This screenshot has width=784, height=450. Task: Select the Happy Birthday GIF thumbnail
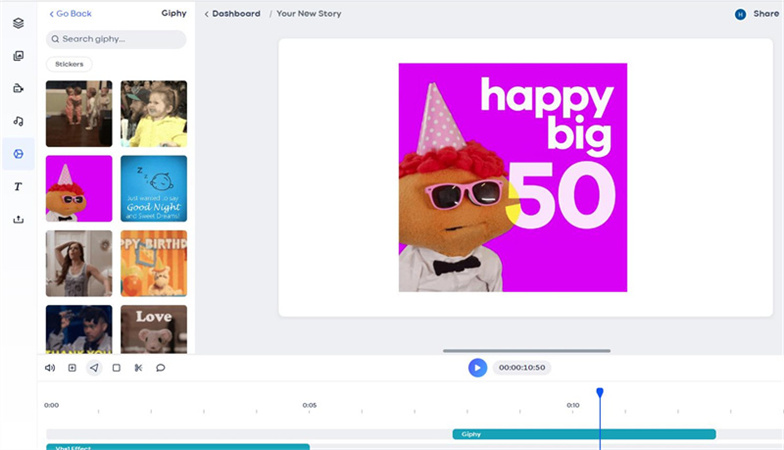coord(154,264)
